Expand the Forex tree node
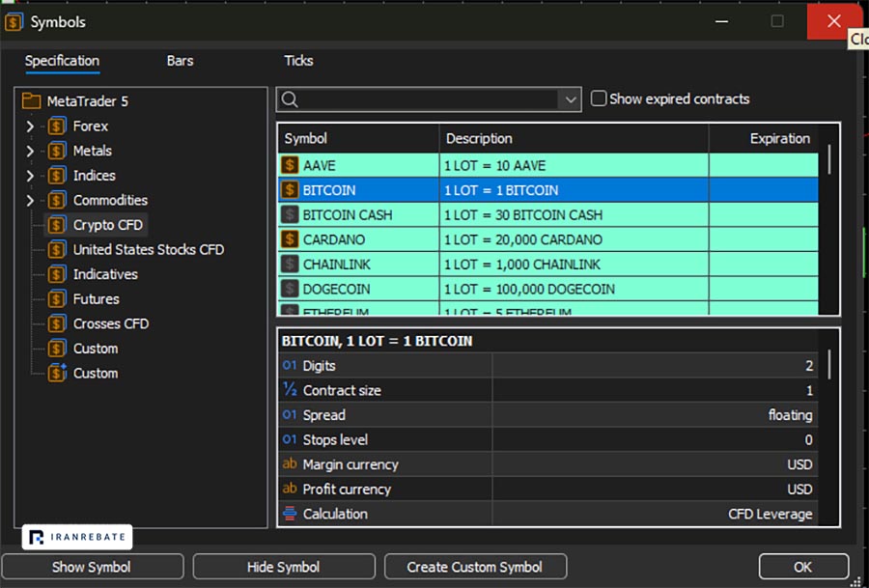869x588 pixels. (x=30, y=126)
